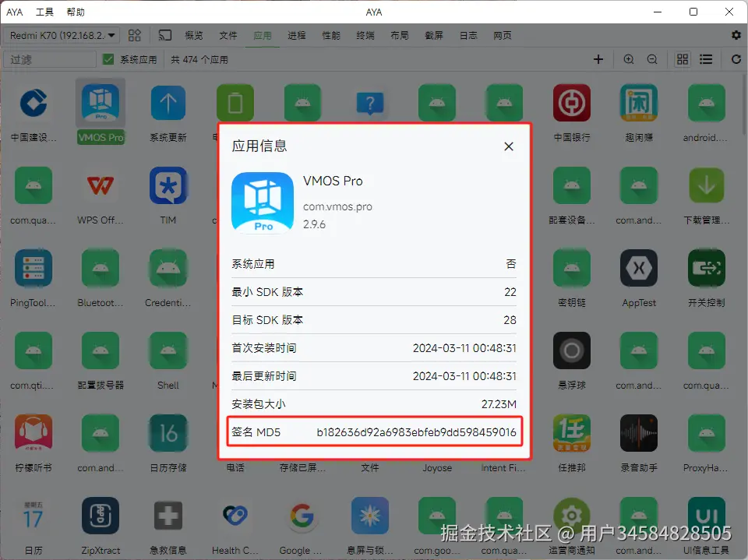The image size is (748, 560).
Task: Open the 录音助手 app icon
Action: pyautogui.click(x=639, y=433)
